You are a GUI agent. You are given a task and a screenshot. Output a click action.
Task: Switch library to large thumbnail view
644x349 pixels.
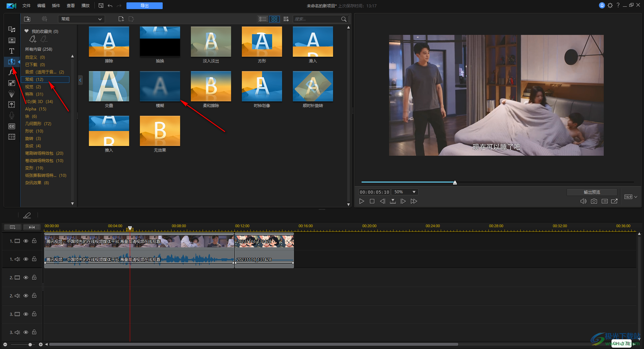pyautogui.click(x=274, y=19)
